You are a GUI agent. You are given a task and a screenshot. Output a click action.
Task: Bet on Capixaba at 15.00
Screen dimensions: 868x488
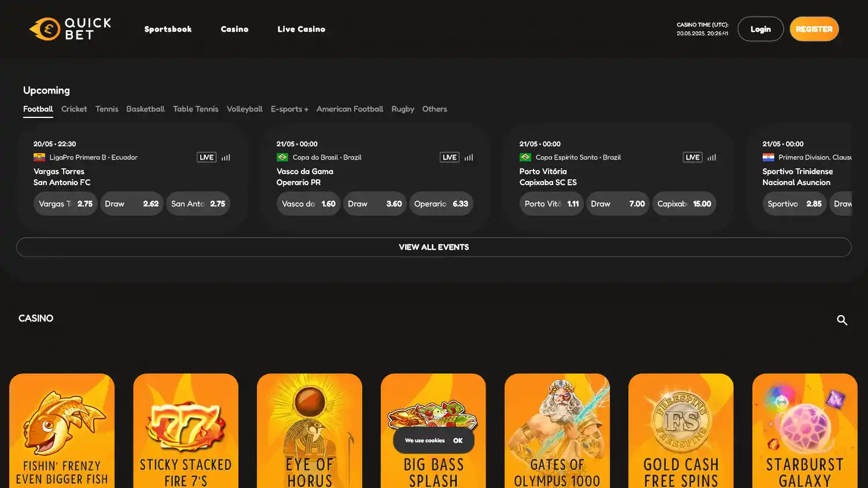685,204
